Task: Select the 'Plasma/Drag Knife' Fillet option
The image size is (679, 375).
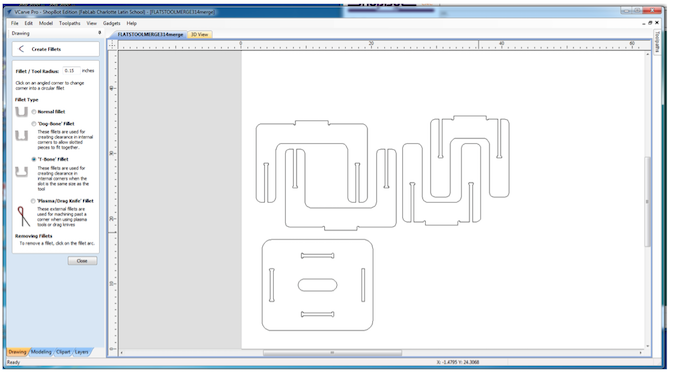Action: pyautogui.click(x=33, y=201)
